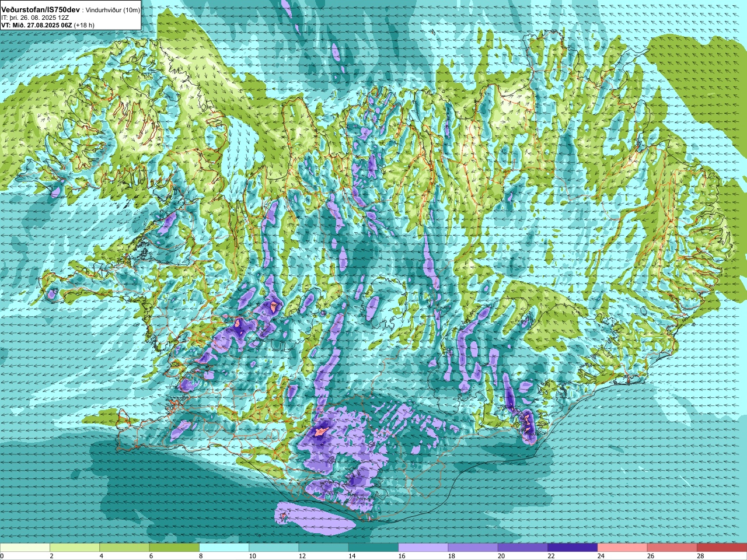This screenshot has height=560, width=747.
Task: Click the "VT: Mið. 27.08.2025 06Z" valid time line
Action: tap(36, 25)
